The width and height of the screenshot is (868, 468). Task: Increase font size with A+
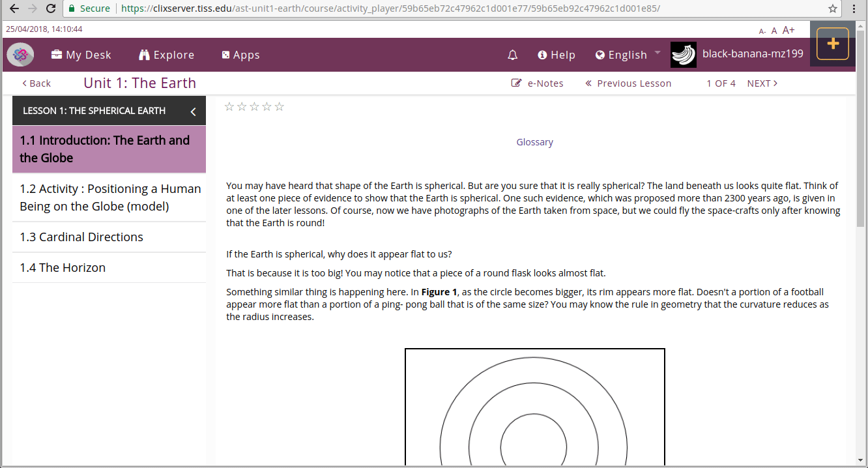788,30
